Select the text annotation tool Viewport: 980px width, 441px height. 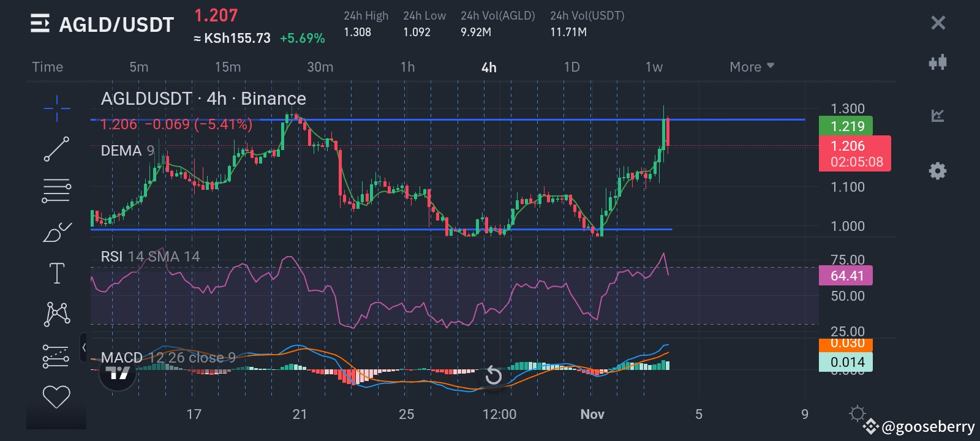[56, 273]
